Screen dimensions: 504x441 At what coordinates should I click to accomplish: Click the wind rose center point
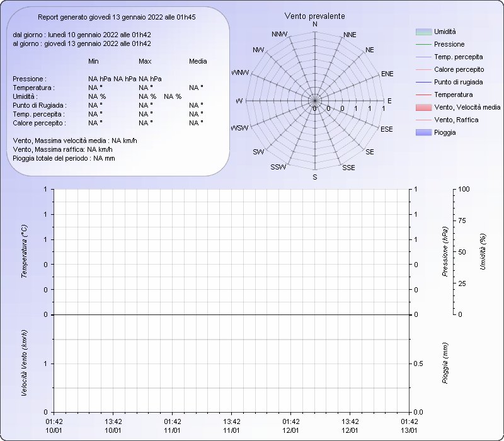315,101
